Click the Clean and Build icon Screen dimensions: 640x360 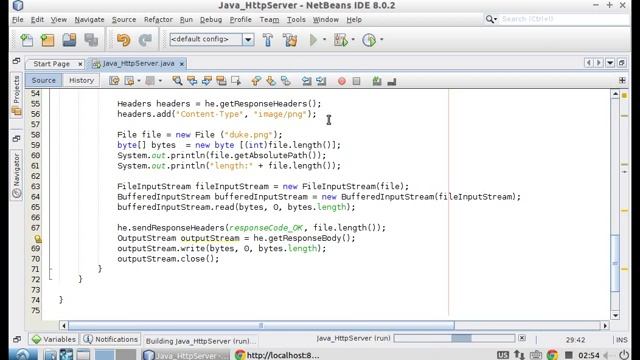tap(290, 40)
